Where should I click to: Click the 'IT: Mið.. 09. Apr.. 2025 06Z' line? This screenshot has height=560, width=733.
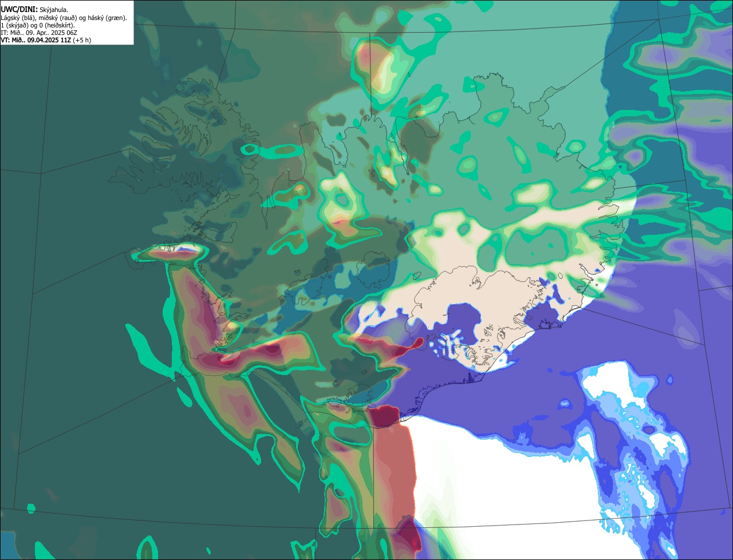pyautogui.click(x=39, y=33)
